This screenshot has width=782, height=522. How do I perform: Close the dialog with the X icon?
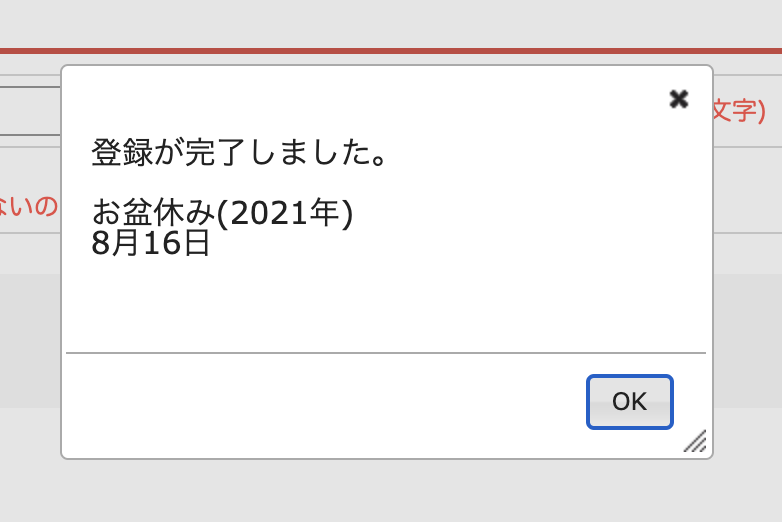pyautogui.click(x=679, y=98)
